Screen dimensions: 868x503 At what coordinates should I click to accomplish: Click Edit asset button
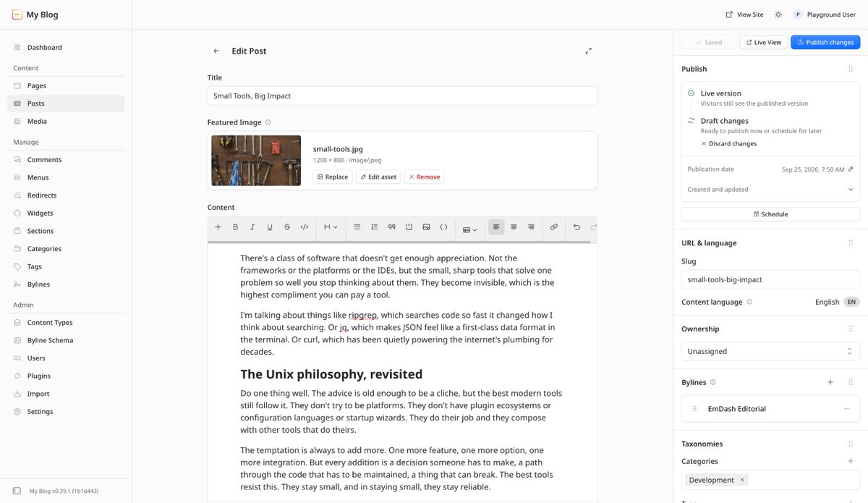(378, 177)
